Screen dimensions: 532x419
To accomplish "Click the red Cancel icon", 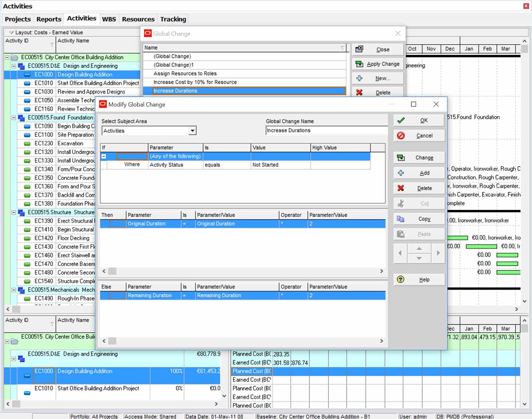I will click(x=401, y=136).
